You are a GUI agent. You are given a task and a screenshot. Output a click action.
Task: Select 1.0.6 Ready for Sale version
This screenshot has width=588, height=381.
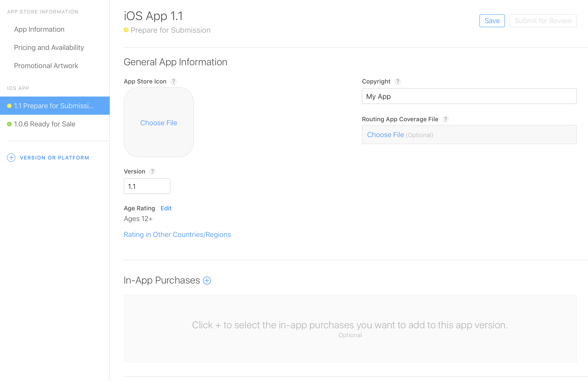point(44,124)
